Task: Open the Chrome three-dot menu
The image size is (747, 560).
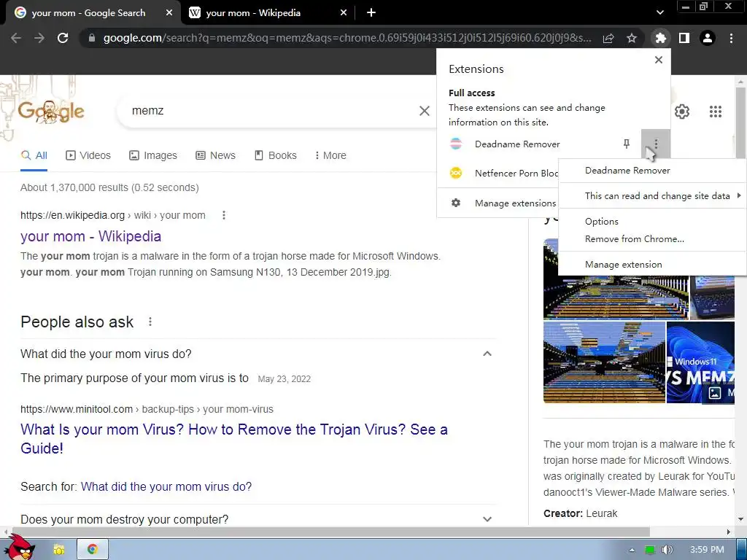Action: 731,38
